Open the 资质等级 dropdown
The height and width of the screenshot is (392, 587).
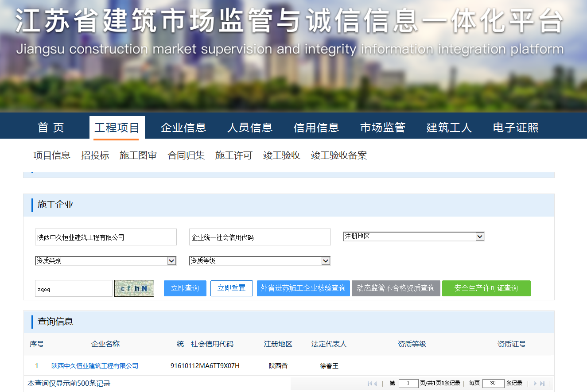click(x=260, y=261)
